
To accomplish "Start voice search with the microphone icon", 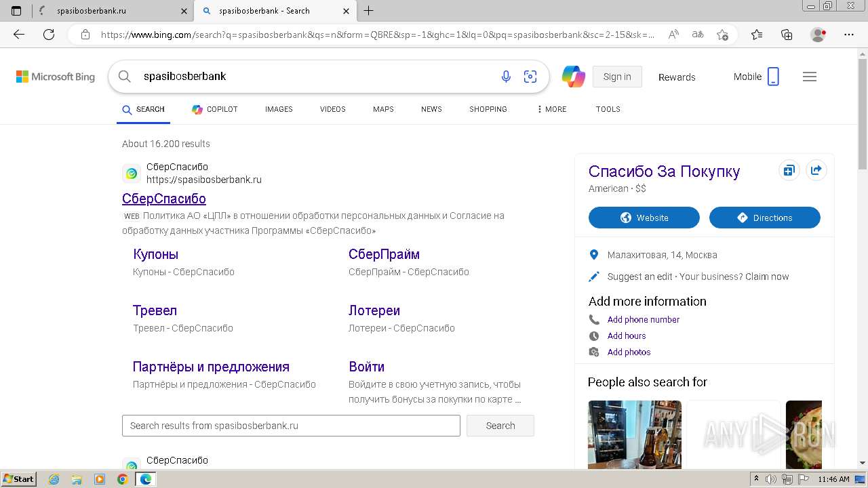I will coord(506,77).
